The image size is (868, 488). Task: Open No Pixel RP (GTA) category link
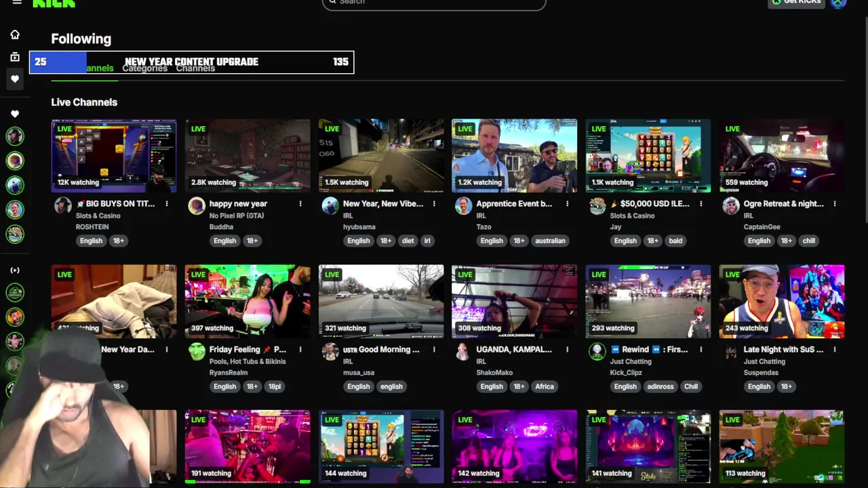pyautogui.click(x=237, y=216)
